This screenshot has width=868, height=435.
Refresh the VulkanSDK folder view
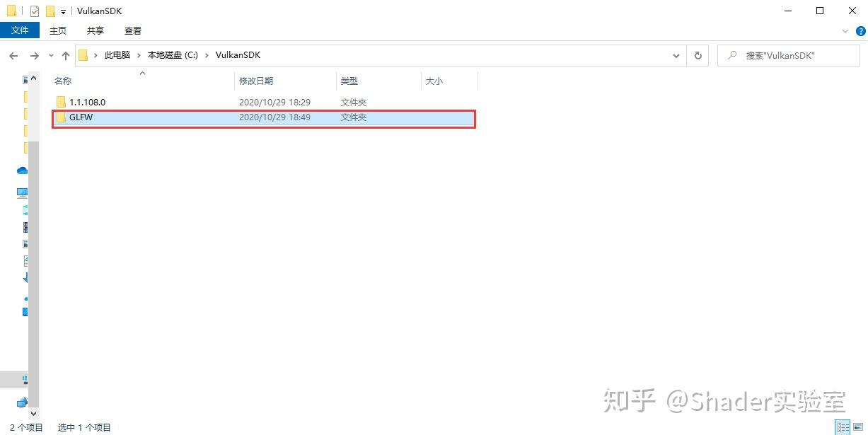click(x=698, y=55)
